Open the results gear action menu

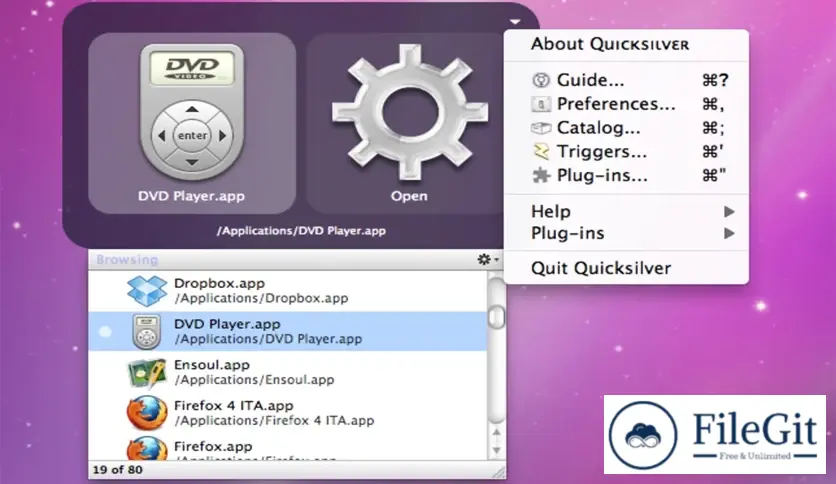click(x=487, y=260)
